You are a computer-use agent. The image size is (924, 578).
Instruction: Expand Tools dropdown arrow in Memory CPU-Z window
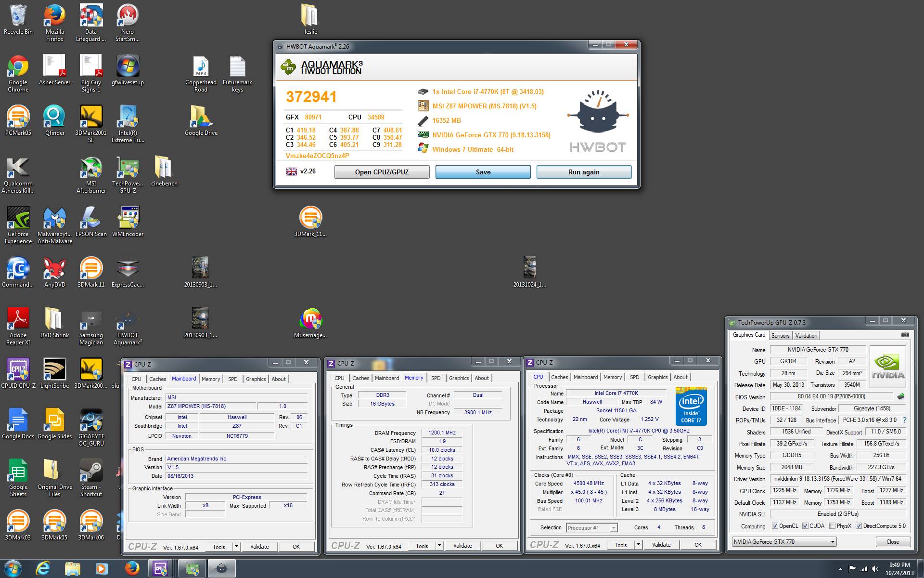pos(439,546)
